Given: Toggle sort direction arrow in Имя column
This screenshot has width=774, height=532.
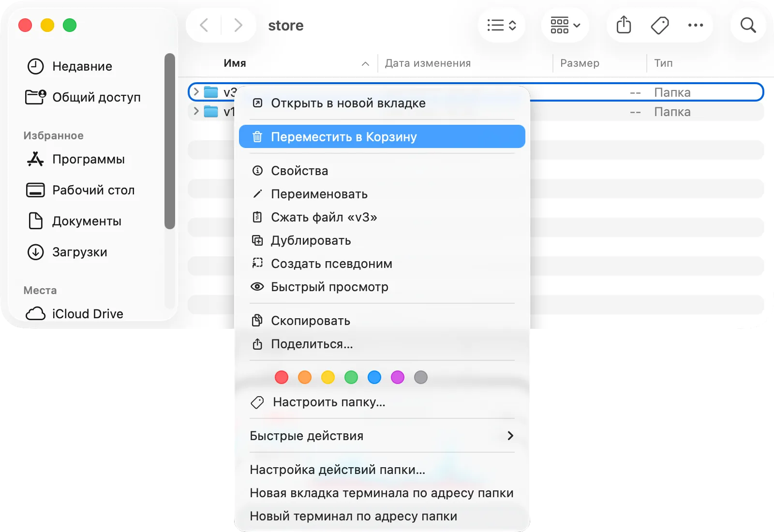Looking at the screenshot, I should [x=366, y=63].
